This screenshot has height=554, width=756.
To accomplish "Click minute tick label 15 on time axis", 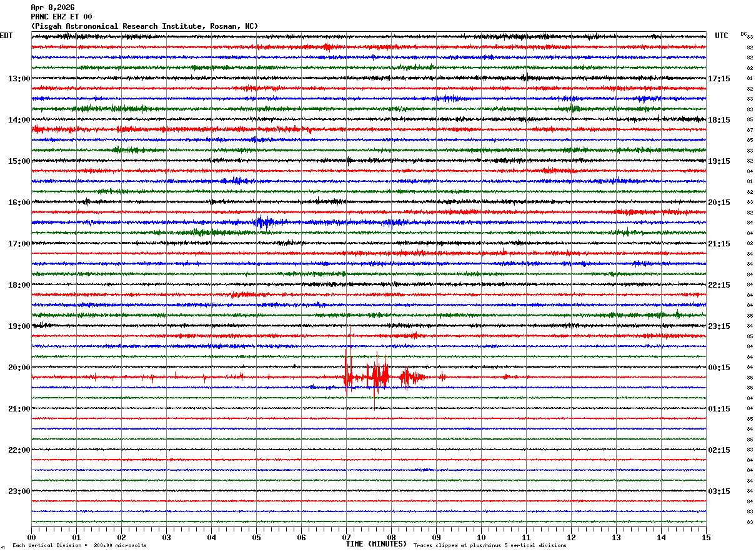I will tap(706, 537).
